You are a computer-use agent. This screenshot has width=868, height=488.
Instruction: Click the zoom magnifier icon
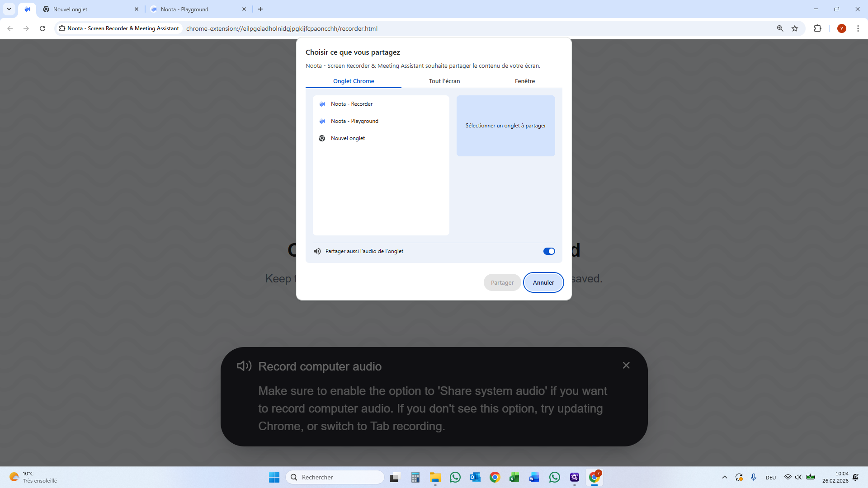point(780,28)
